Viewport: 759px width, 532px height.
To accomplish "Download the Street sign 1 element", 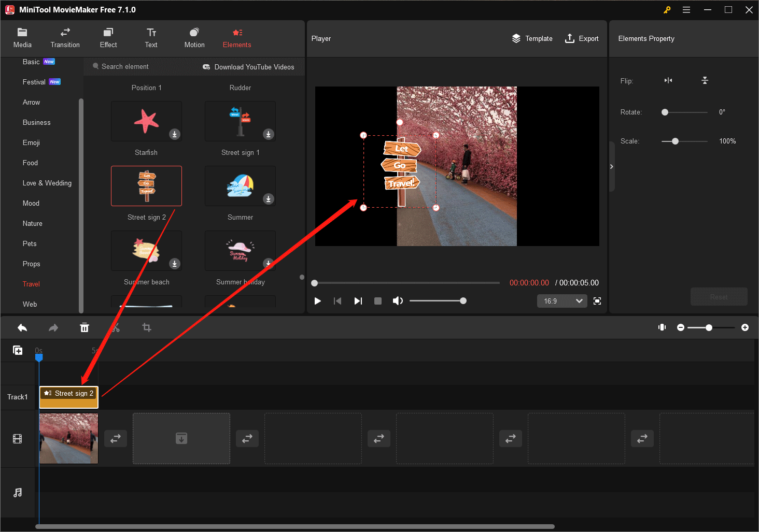I will pyautogui.click(x=268, y=134).
